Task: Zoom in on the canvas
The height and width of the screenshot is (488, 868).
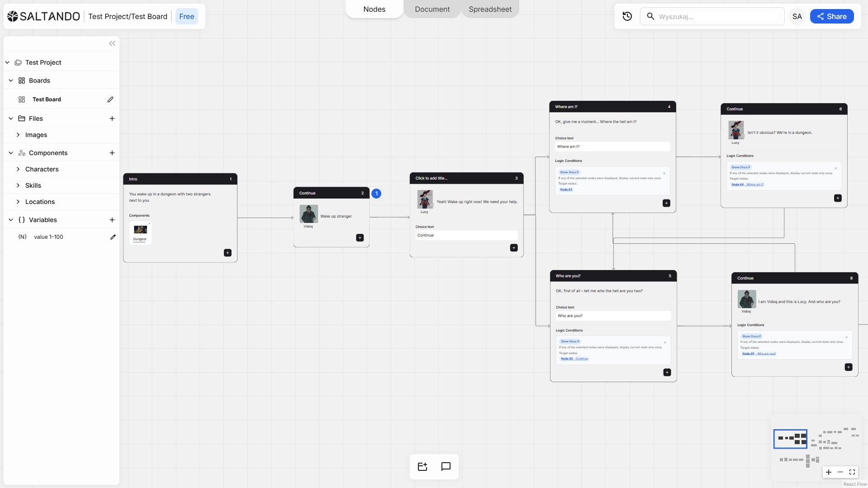Action: coord(829,472)
